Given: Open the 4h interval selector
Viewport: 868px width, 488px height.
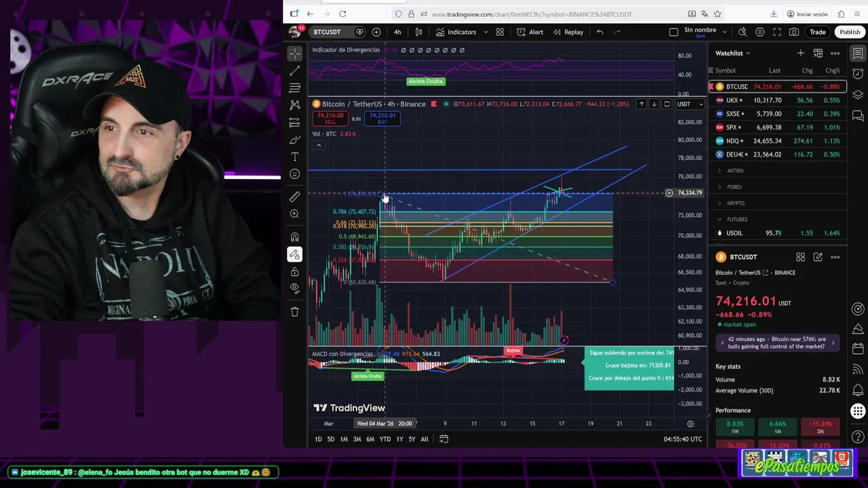Looking at the screenshot, I should (x=397, y=32).
